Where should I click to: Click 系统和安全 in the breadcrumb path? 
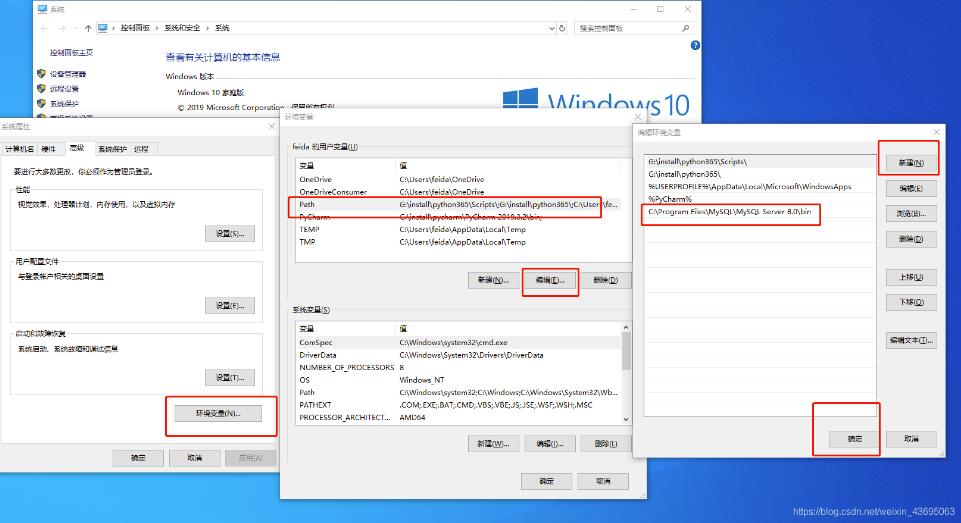182,28
